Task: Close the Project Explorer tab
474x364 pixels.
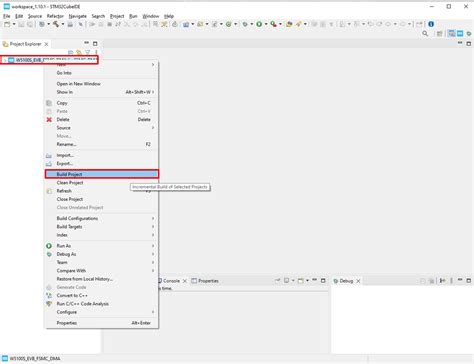Action: (x=46, y=44)
